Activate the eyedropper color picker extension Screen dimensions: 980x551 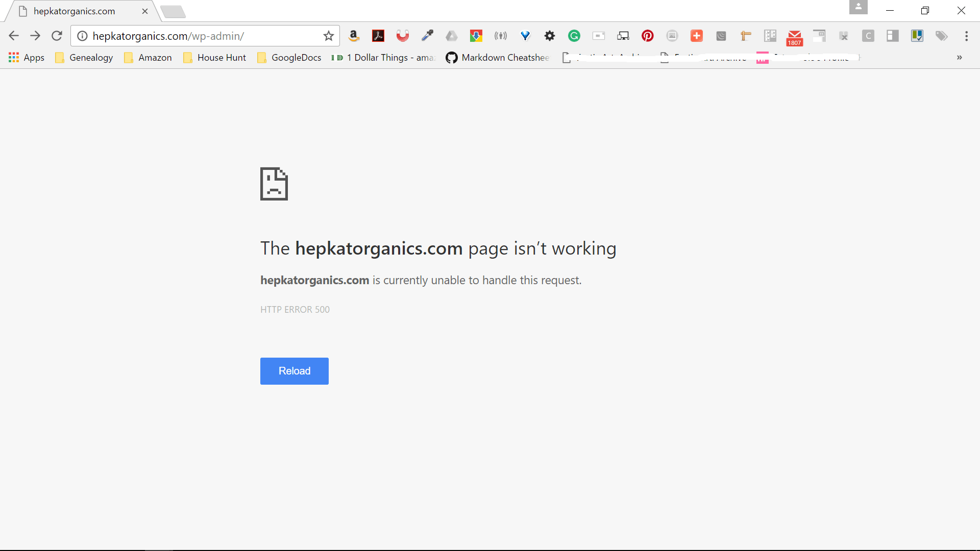(427, 36)
